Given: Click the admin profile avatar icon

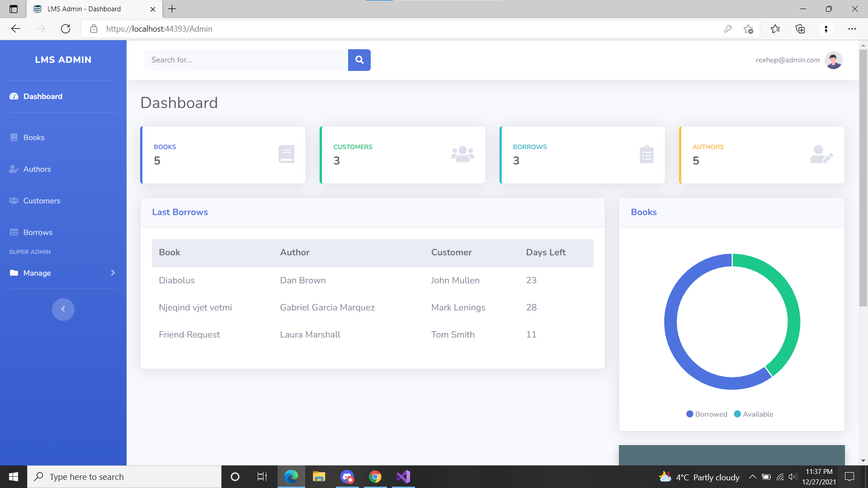Looking at the screenshot, I should coord(834,60).
